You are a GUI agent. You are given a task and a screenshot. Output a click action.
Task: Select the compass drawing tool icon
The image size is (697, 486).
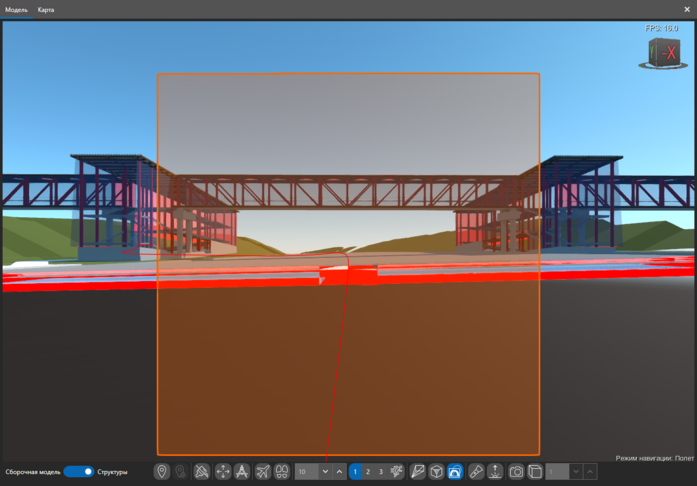coord(242,471)
